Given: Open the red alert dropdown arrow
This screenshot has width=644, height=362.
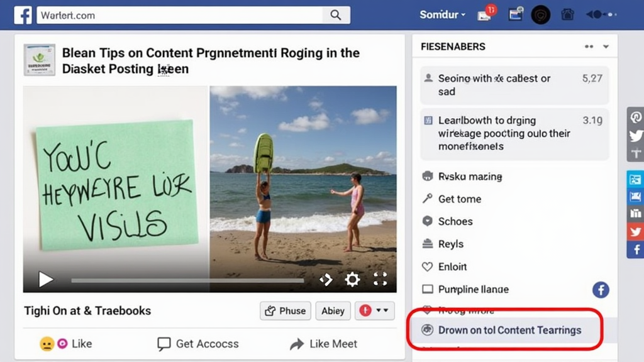Looking at the screenshot, I should [382, 310].
